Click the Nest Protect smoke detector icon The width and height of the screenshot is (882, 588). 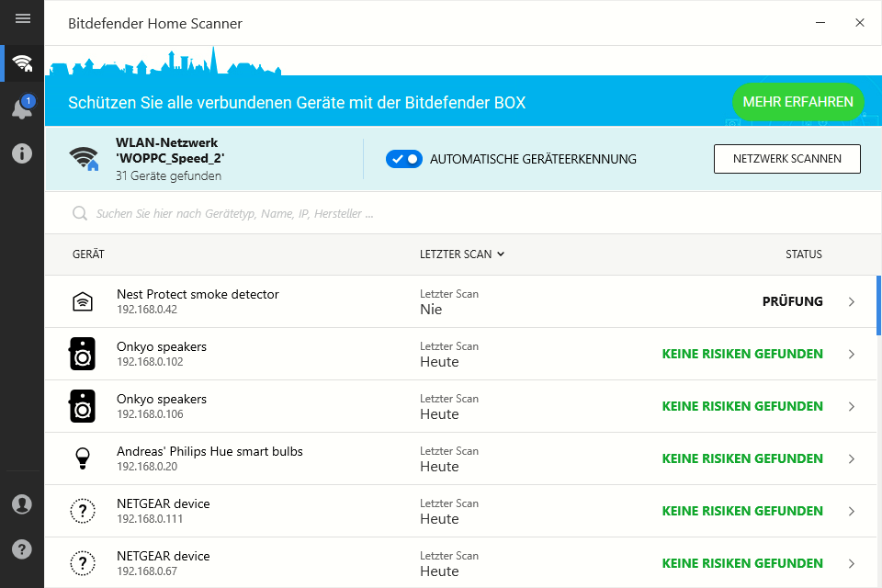(83, 301)
